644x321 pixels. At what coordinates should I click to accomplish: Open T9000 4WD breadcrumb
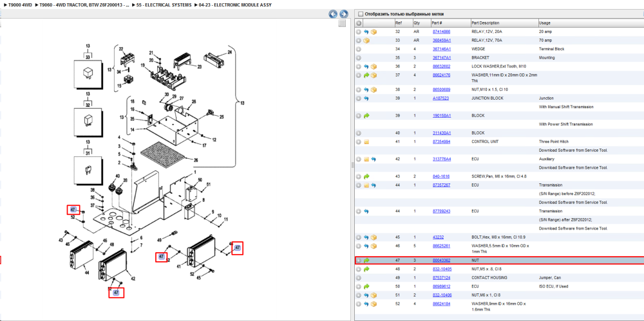(x=20, y=5)
